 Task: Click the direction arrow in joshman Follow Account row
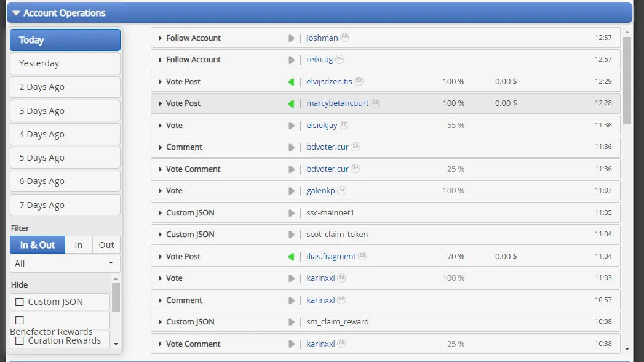291,38
